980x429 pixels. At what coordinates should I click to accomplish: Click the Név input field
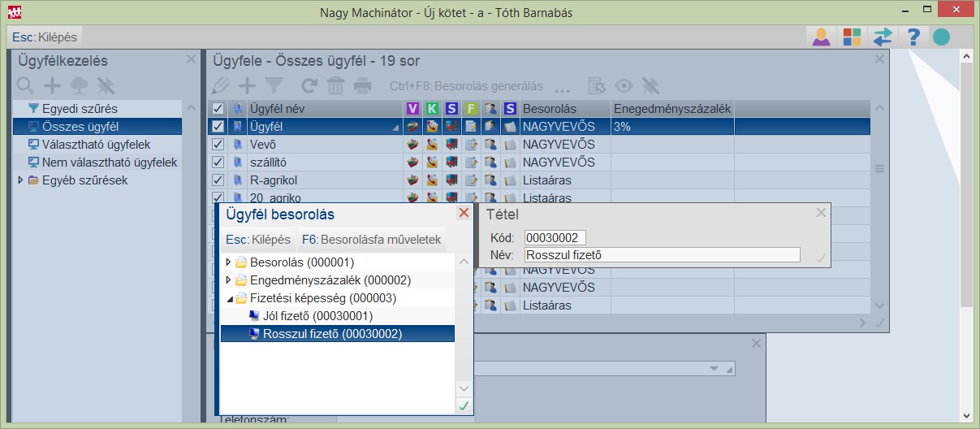[x=663, y=254]
